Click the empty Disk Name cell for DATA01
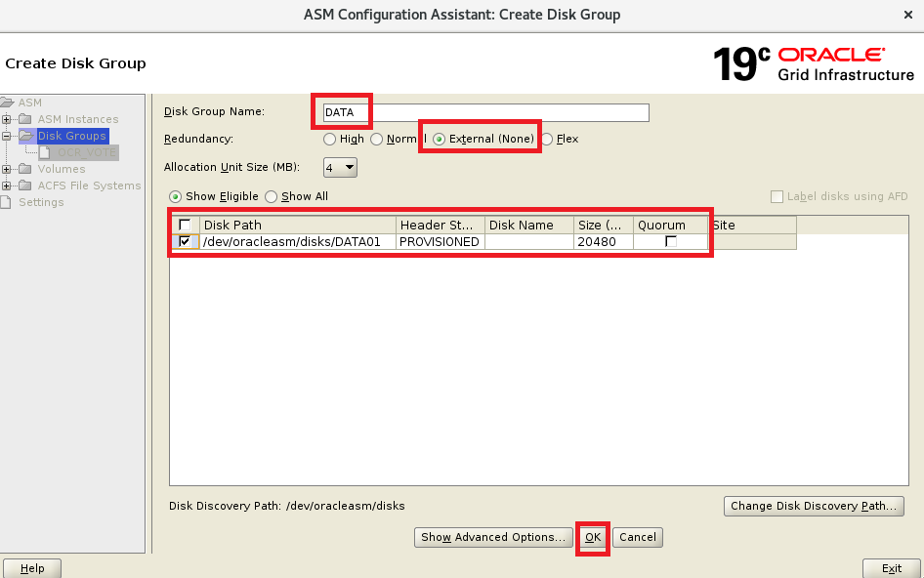924x578 pixels. (529, 241)
